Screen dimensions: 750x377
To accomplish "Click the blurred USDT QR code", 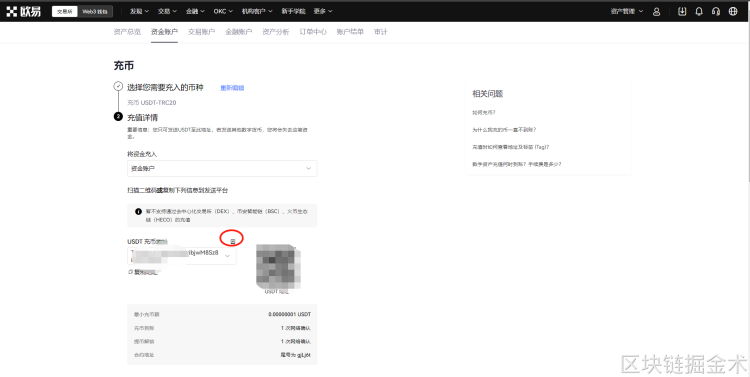I will click(278, 266).
